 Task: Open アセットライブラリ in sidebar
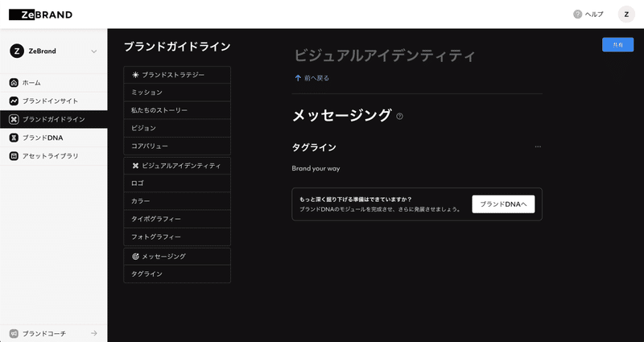pos(53,156)
